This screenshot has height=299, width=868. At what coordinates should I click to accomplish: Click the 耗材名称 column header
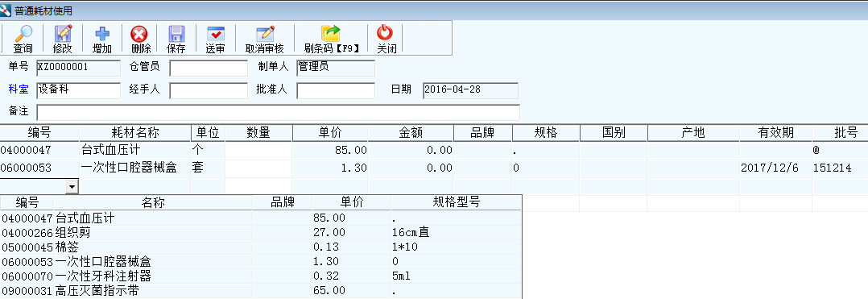coord(135,133)
